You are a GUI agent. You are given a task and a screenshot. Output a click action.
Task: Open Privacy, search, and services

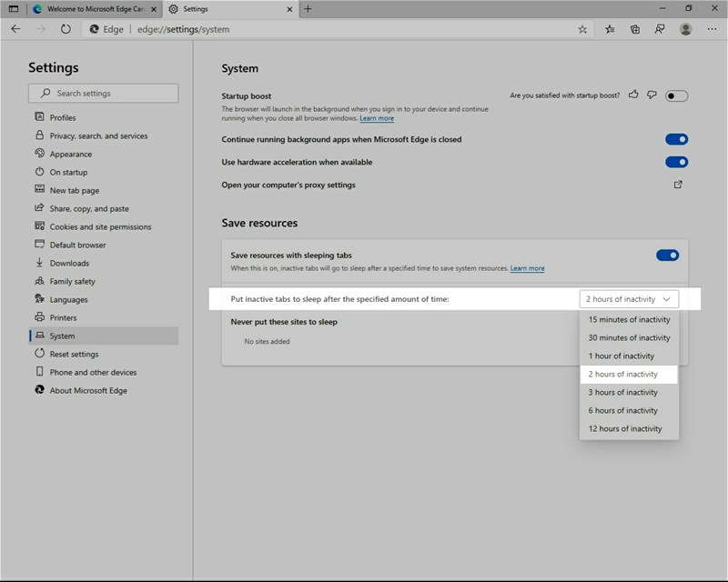click(x=103, y=135)
